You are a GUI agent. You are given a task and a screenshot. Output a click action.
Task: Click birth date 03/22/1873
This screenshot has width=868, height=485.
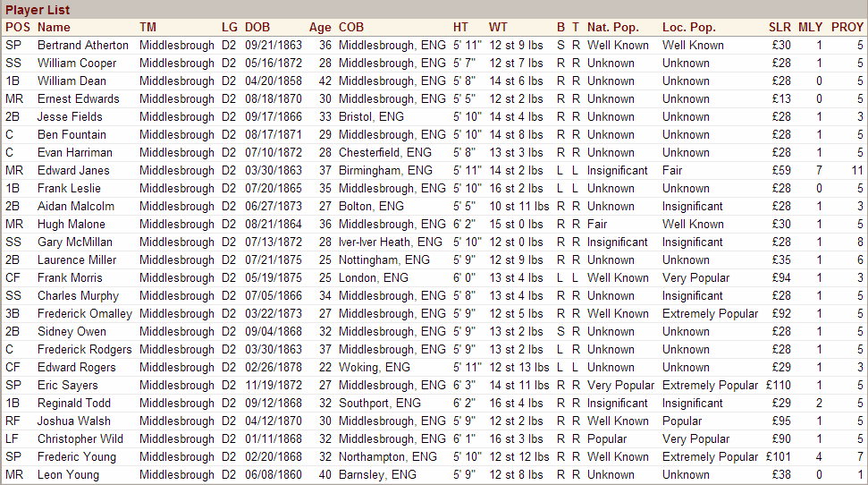[274, 313]
